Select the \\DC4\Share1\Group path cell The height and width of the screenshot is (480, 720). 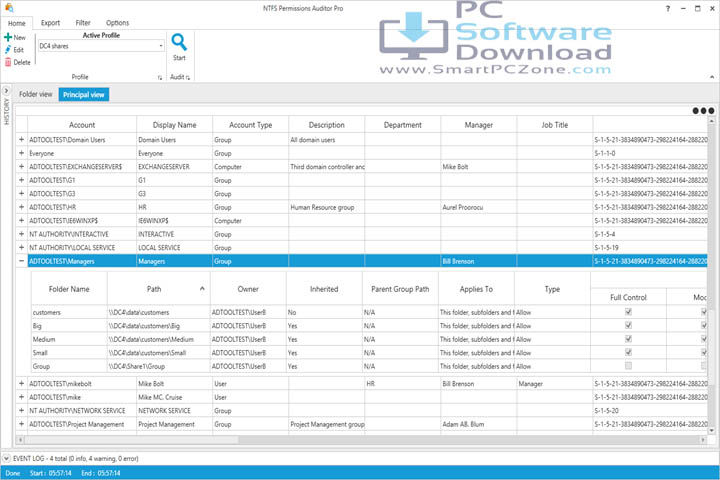[158, 366]
